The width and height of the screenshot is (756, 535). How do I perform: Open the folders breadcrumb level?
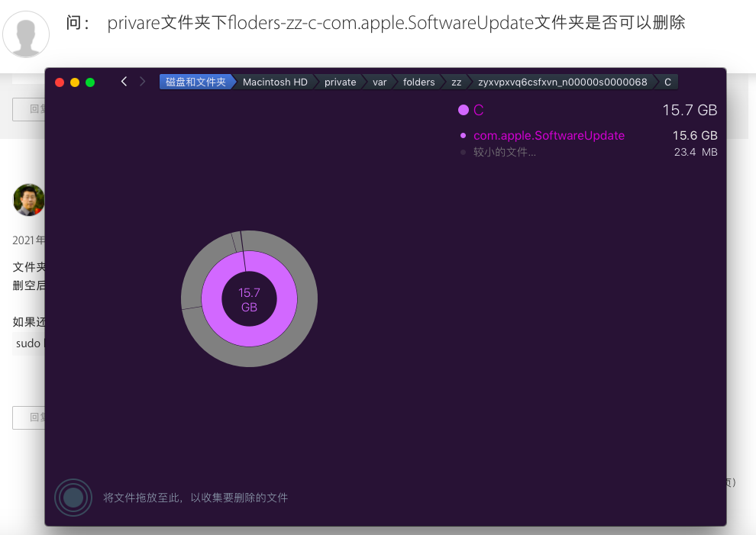click(418, 82)
